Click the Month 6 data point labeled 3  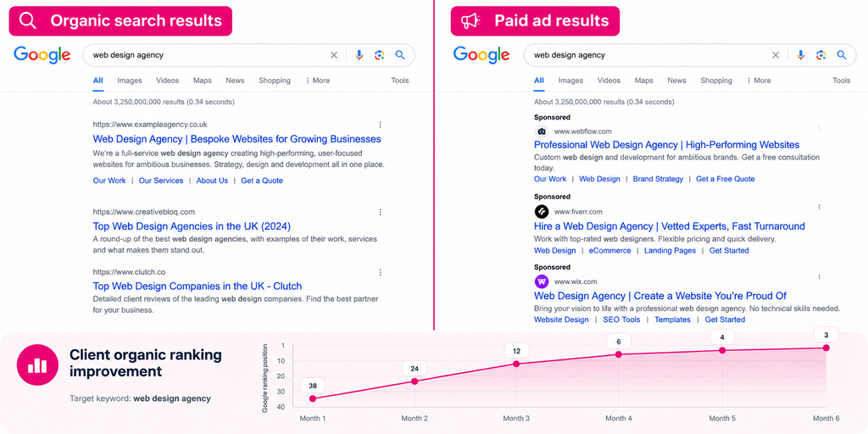point(826,348)
